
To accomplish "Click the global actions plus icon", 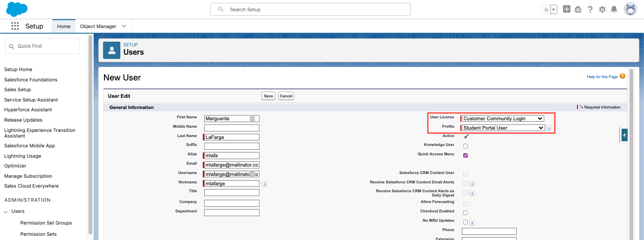I will click(x=567, y=9).
